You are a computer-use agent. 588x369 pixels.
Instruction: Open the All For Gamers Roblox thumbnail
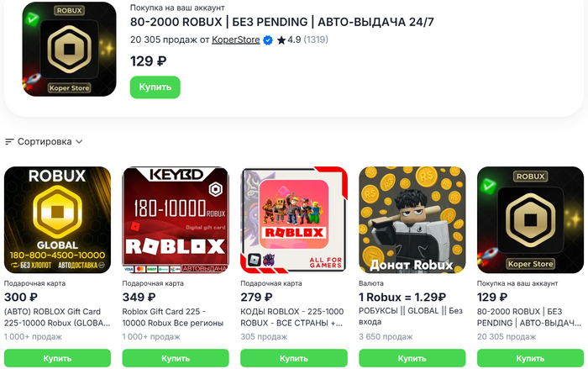293,219
